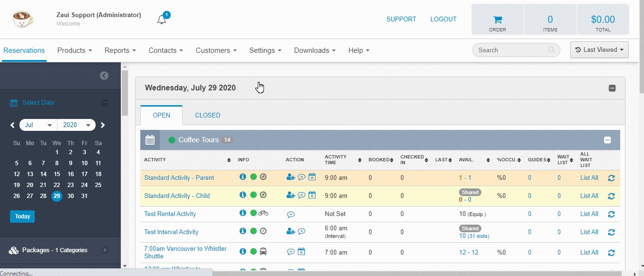
Task: Click the Today button
Action: coord(22,217)
